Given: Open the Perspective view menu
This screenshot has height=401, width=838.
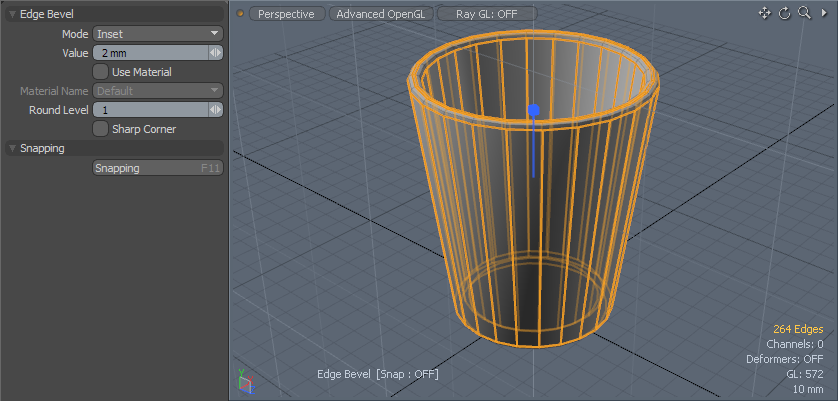Looking at the screenshot, I should pyautogui.click(x=286, y=14).
